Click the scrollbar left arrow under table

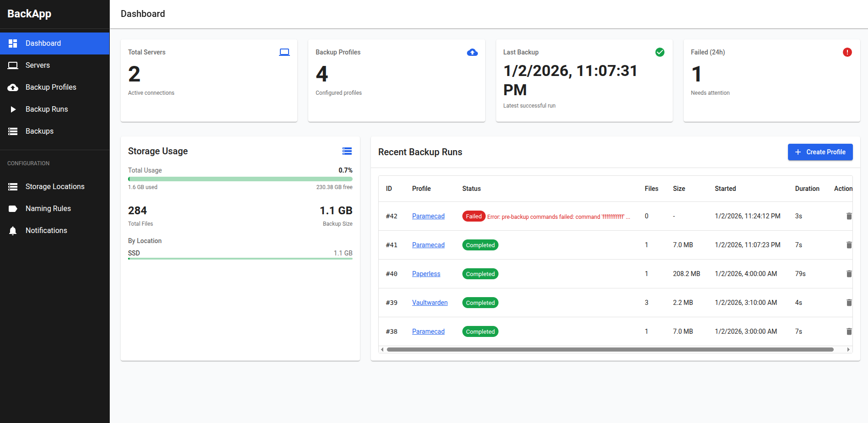click(x=382, y=349)
